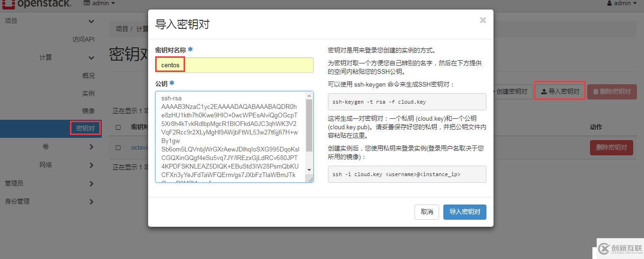Click the 项目 breadcrumb link
Screen dimensions: 644x259
pyautogui.click(x=122, y=29)
